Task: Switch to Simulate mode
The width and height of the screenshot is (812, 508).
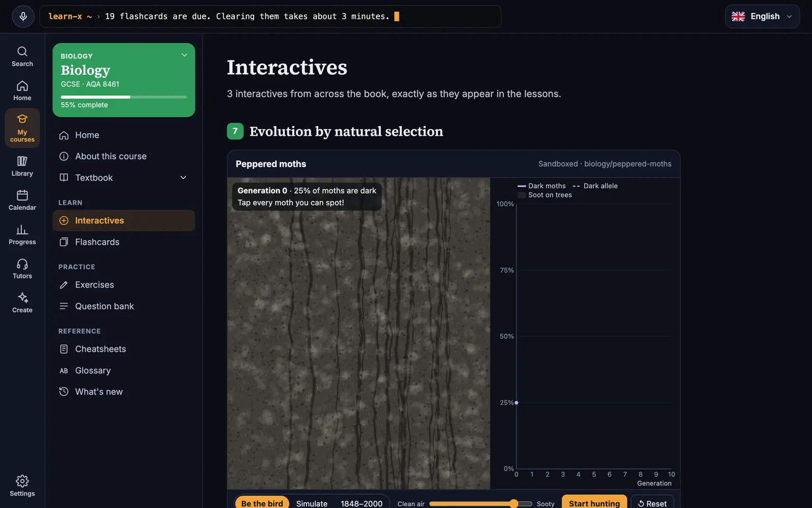Action: (x=312, y=503)
